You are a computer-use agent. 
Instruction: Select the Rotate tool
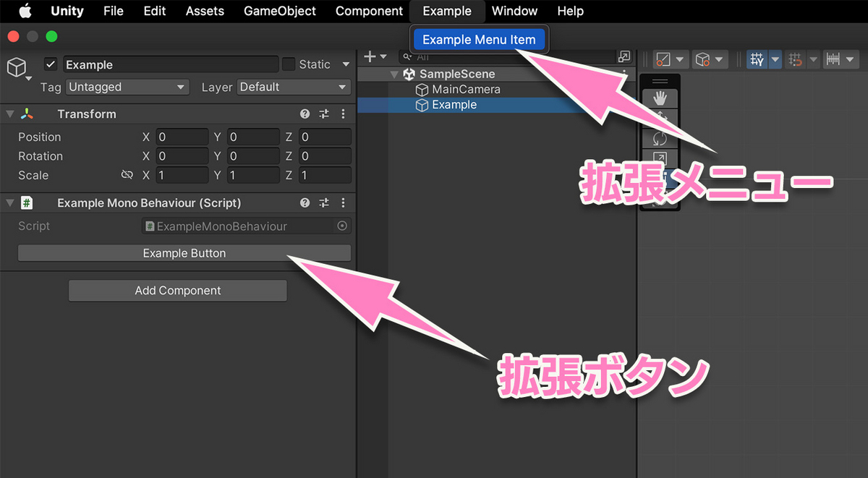660,139
